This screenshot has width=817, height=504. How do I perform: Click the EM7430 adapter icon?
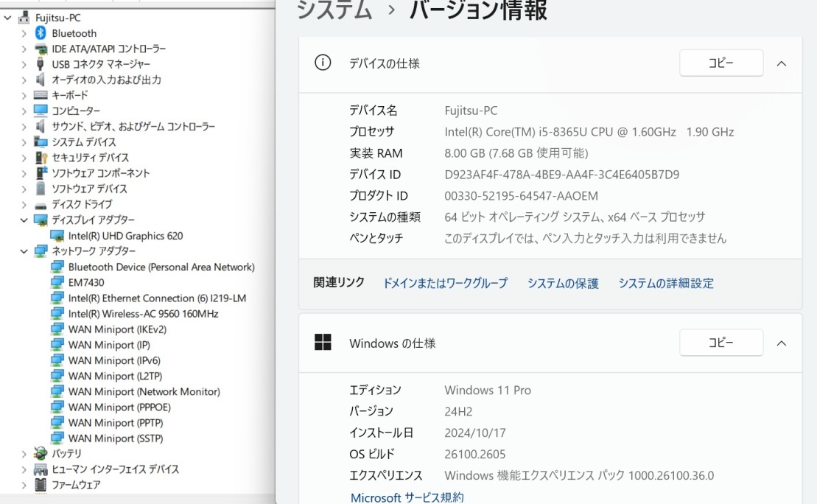pos(57,282)
